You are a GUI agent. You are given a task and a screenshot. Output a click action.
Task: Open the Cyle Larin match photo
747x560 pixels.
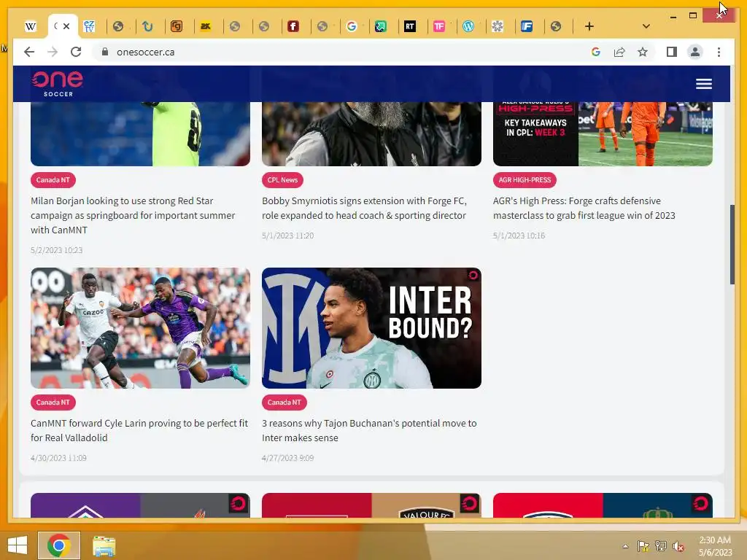[140, 328]
